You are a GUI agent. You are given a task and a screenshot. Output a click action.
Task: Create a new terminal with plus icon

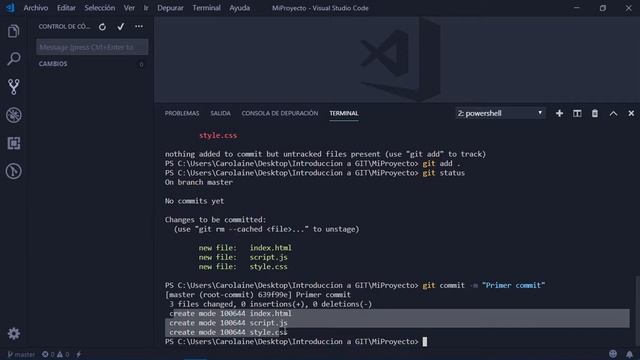point(559,113)
